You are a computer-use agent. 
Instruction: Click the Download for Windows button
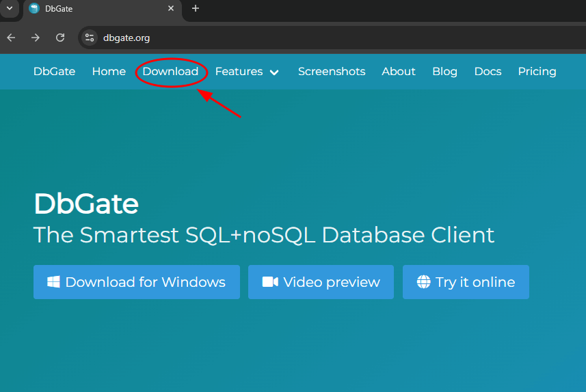point(137,282)
